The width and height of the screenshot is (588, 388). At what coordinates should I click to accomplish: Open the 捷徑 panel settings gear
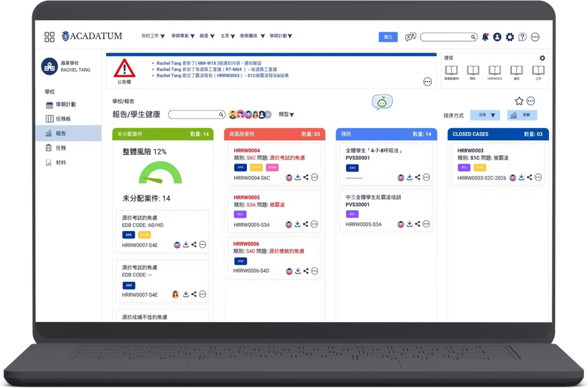click(542, 58)
